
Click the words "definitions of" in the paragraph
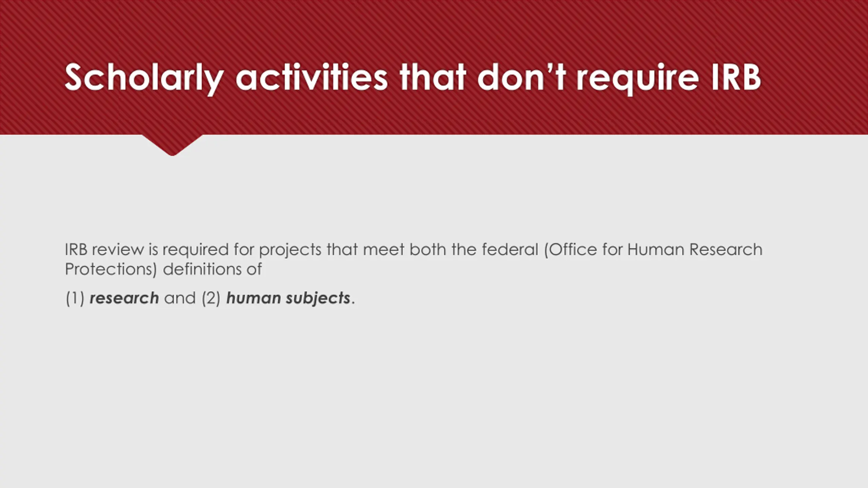tap(212, 269)
